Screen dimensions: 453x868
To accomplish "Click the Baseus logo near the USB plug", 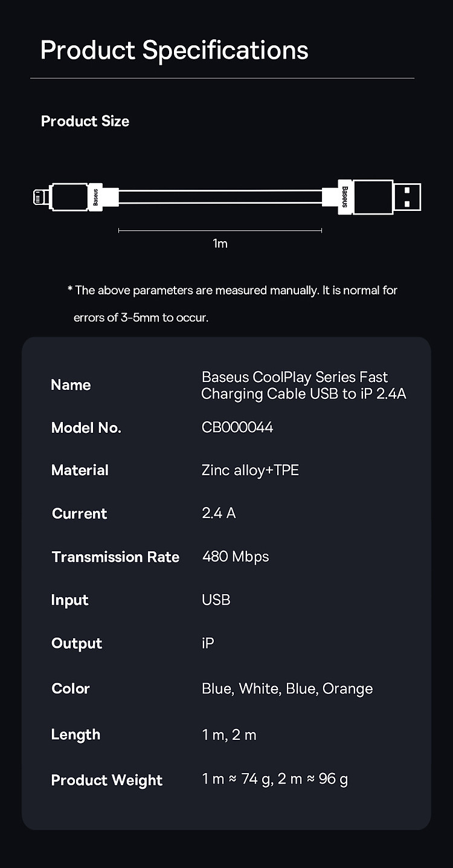I will click(x=345, y=197).
